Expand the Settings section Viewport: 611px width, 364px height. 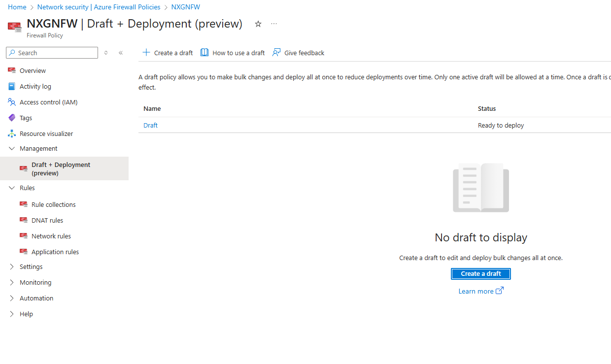12,266
